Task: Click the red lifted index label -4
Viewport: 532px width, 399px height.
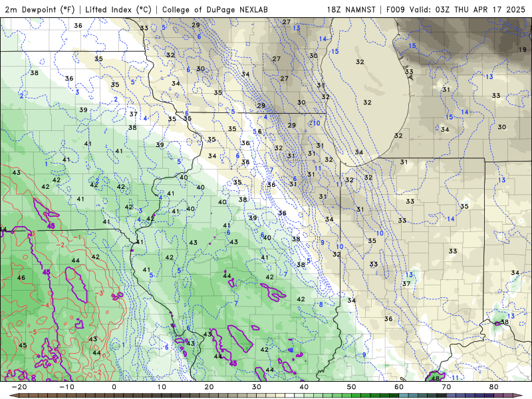Action: (x=45, y=305)
